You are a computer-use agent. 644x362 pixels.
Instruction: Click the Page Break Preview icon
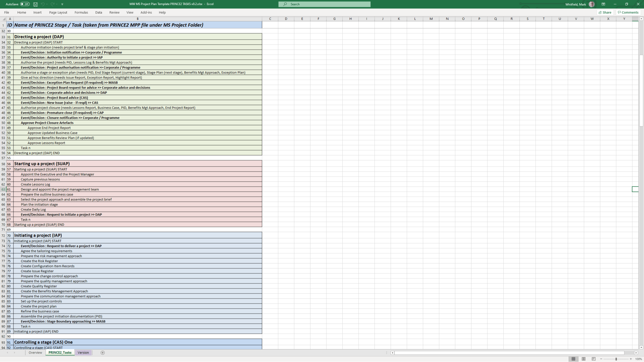pyautogui.click(x=593, y=359)
